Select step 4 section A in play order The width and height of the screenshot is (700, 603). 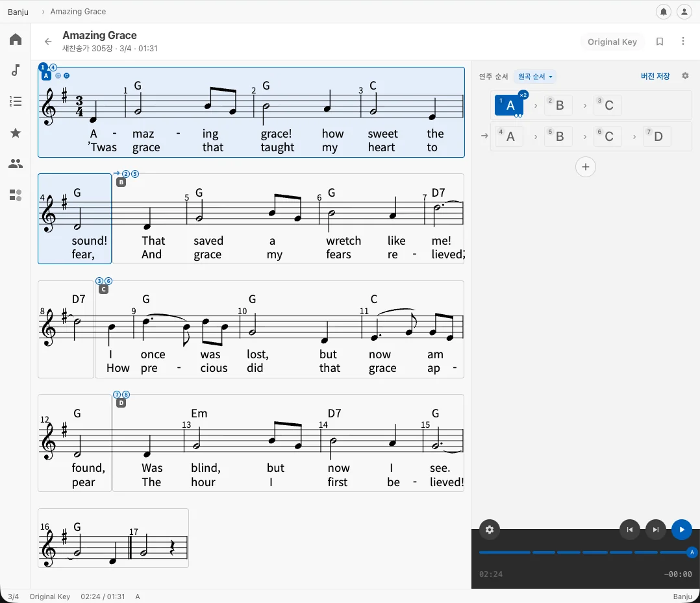pos(509,136)
